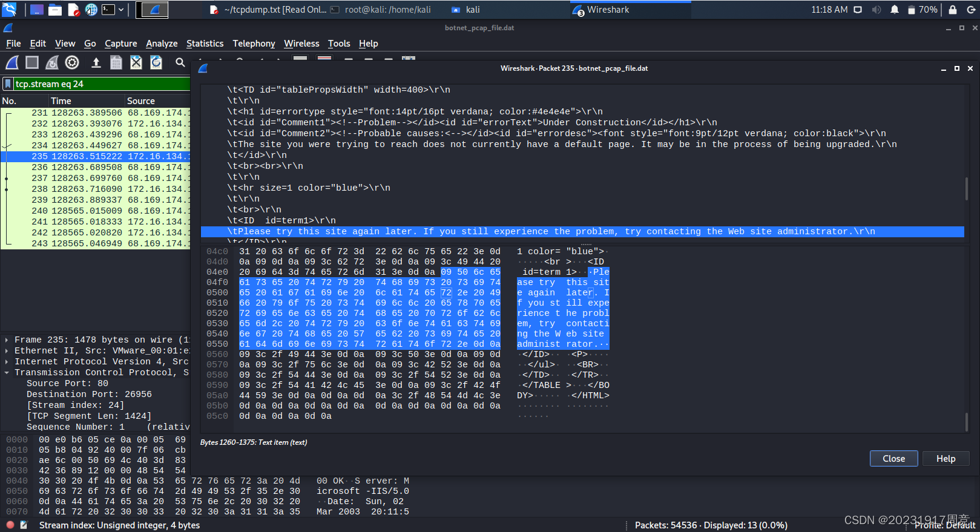Open the file manager from the top panel

(x=55, y=10)
